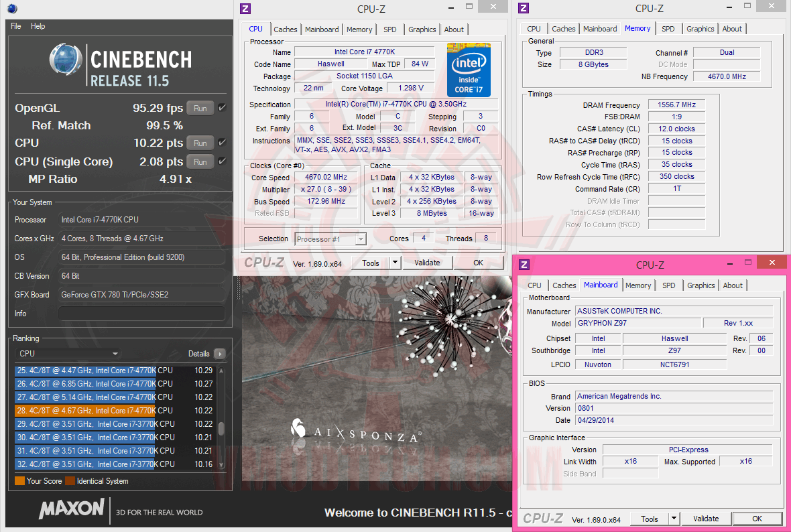Screen dimensions: 791x532
Task: Click the MAXON logo at the bottom
Action: point(71,509)
